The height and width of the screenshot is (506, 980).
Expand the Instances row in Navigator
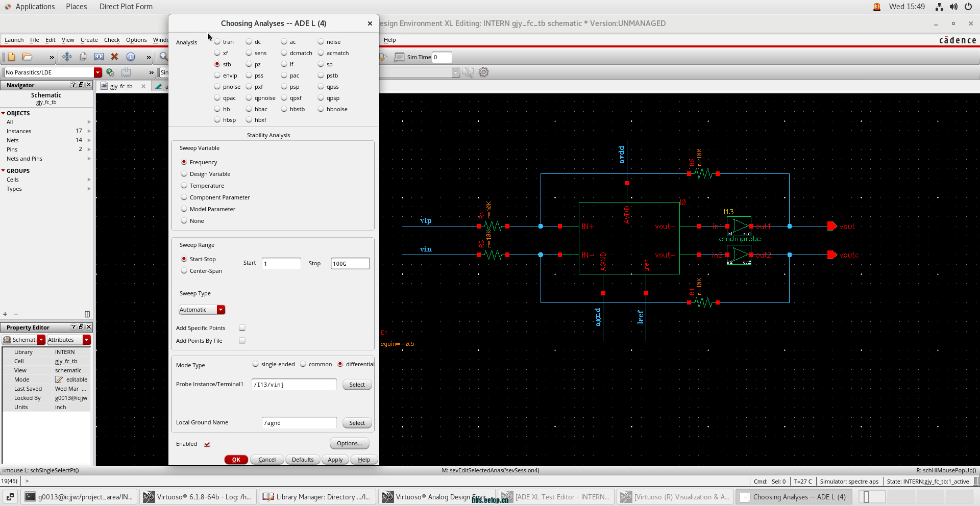89,131
